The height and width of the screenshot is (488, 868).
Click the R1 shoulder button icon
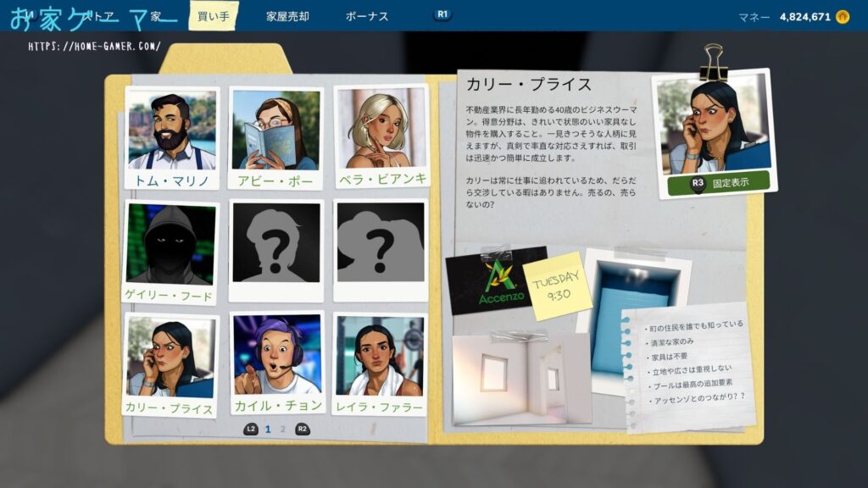(x=442, y=14)
